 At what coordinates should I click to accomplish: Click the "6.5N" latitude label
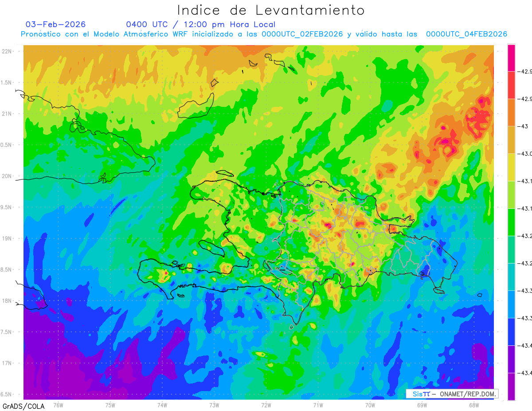click(x=7, y=394)
